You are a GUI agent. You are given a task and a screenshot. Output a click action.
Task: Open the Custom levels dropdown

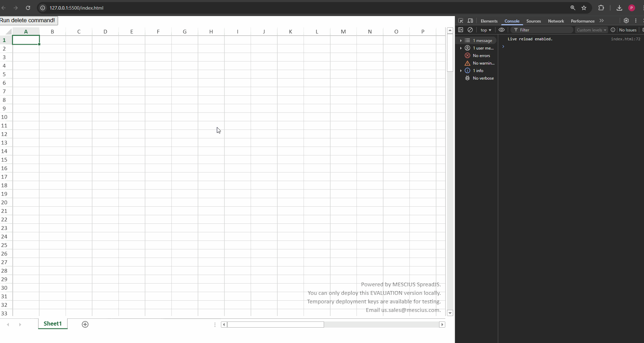click(591, 30)
